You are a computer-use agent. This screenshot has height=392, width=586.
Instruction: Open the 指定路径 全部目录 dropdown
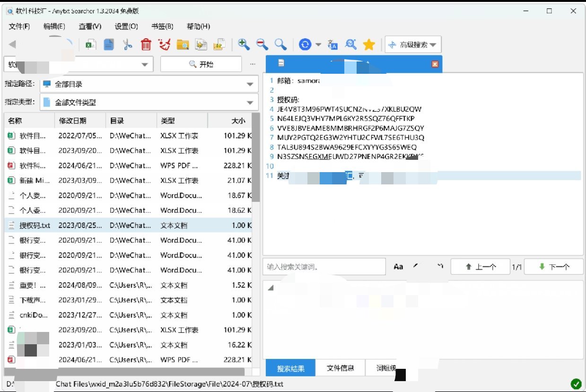tap(149, 84)
